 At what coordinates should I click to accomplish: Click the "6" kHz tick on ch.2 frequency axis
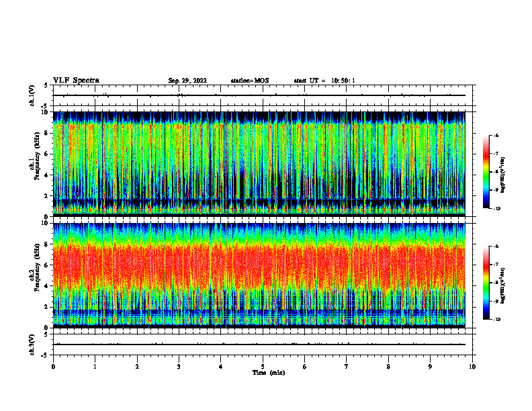coord(47,265)
